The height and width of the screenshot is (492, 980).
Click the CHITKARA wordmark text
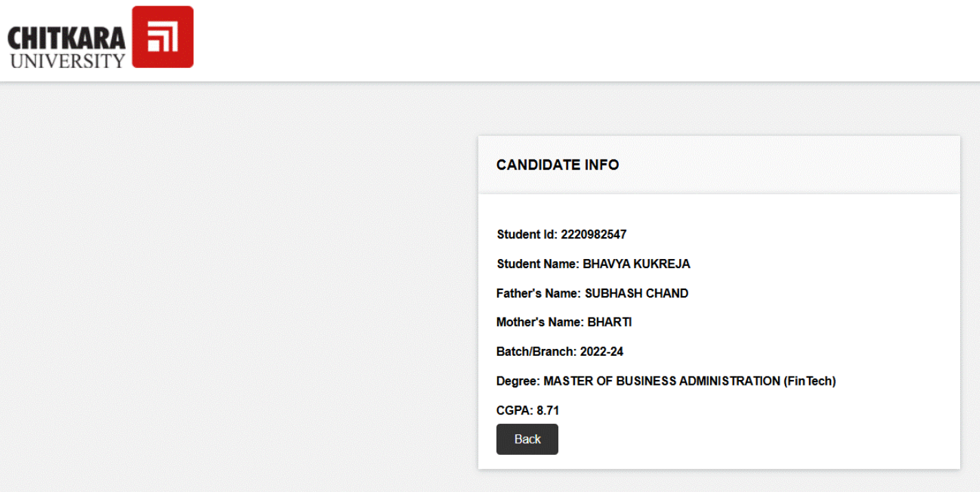pos(67,38)
